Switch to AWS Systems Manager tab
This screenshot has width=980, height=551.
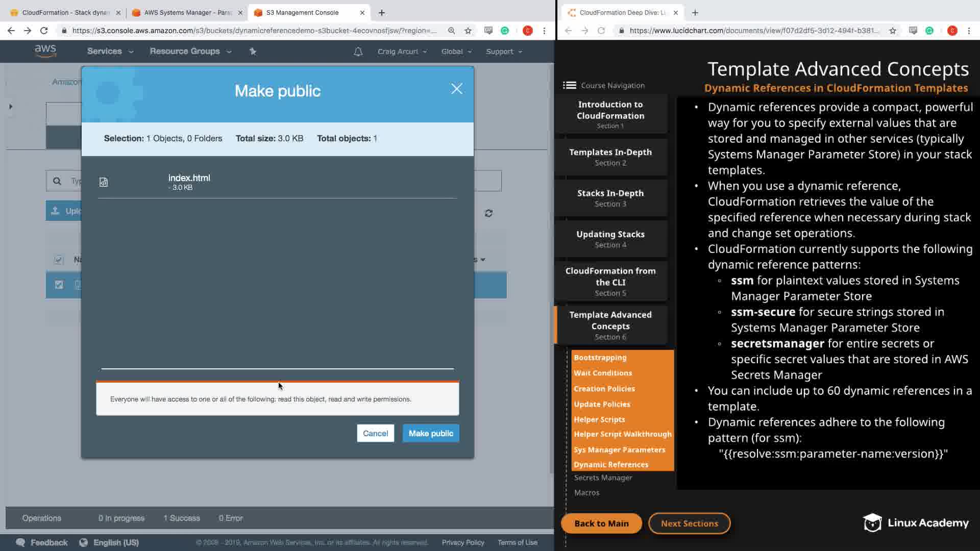click(187, 13)
